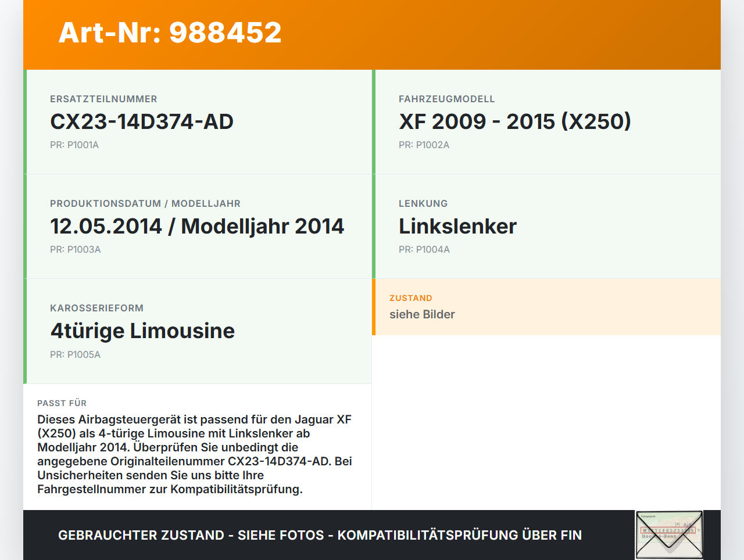The width and height of the screenshot is (744, 560).
Task: Expand the Passt für description section
Action: pyautogui.click(x=198, y=447)
